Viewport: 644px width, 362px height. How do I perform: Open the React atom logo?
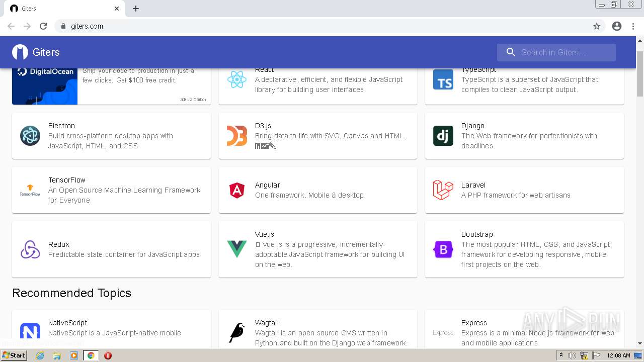(237, 79)
